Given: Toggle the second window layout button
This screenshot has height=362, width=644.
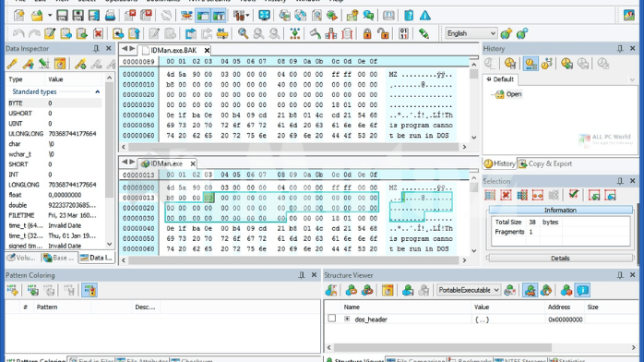Looking at the screenshot, I should (x=219, y=16).
